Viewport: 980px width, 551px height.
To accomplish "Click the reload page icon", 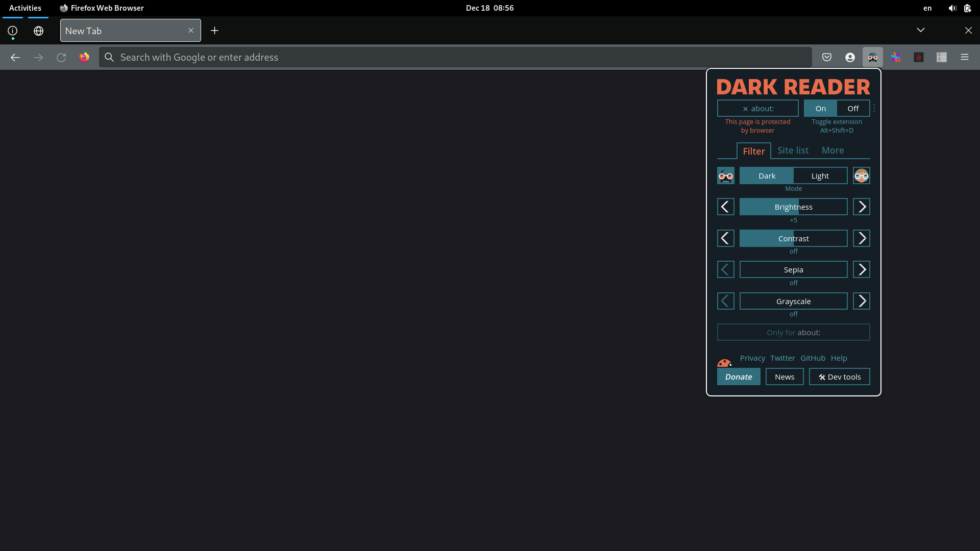I will pyautogui.click(x=61, y=57).
